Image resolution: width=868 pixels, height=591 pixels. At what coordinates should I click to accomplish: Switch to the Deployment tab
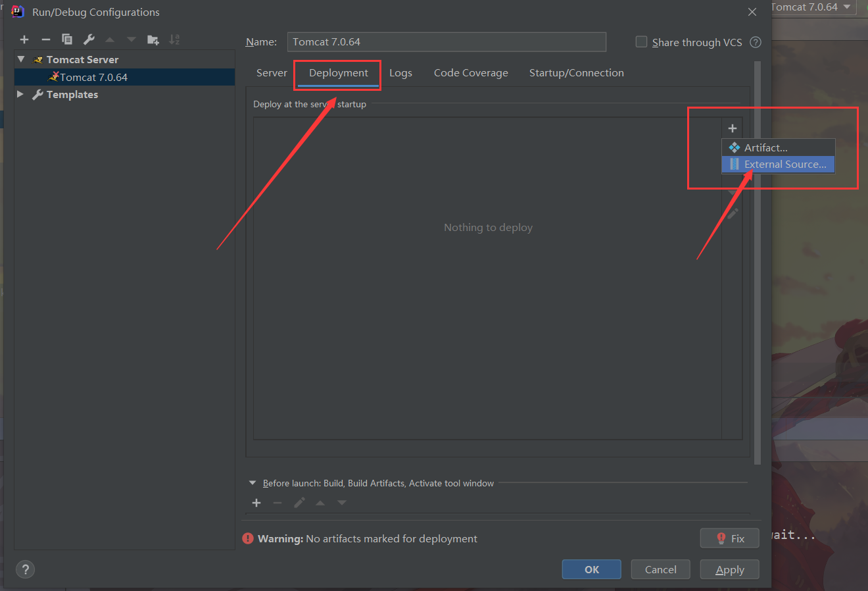coord(339,73)
